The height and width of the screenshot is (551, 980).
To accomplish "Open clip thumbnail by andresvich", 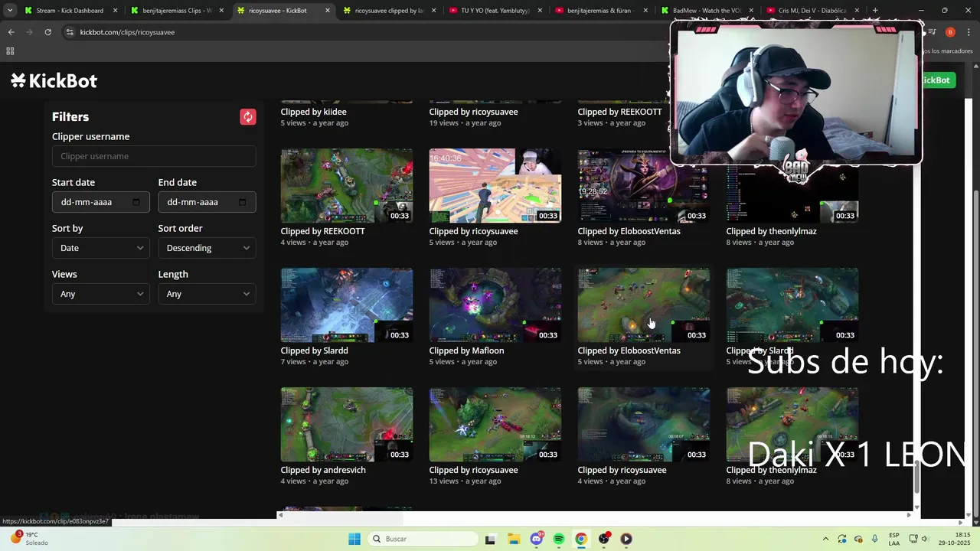I will point(347,425).
